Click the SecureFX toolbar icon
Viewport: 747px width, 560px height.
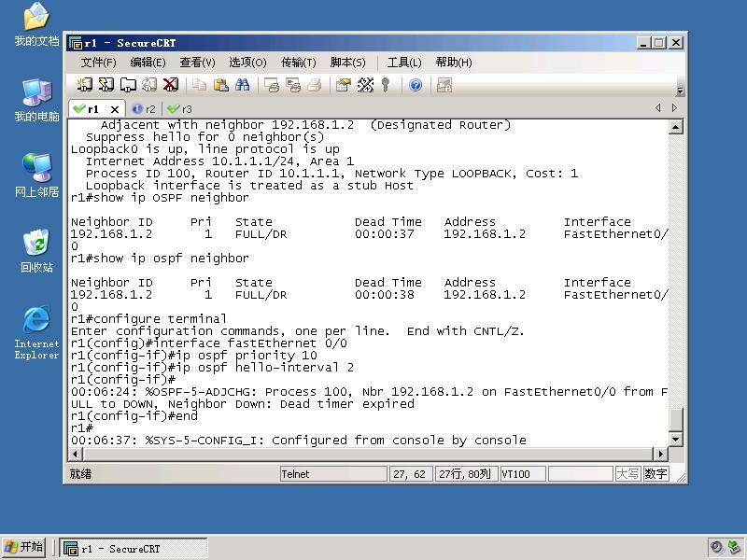point(444,85)
